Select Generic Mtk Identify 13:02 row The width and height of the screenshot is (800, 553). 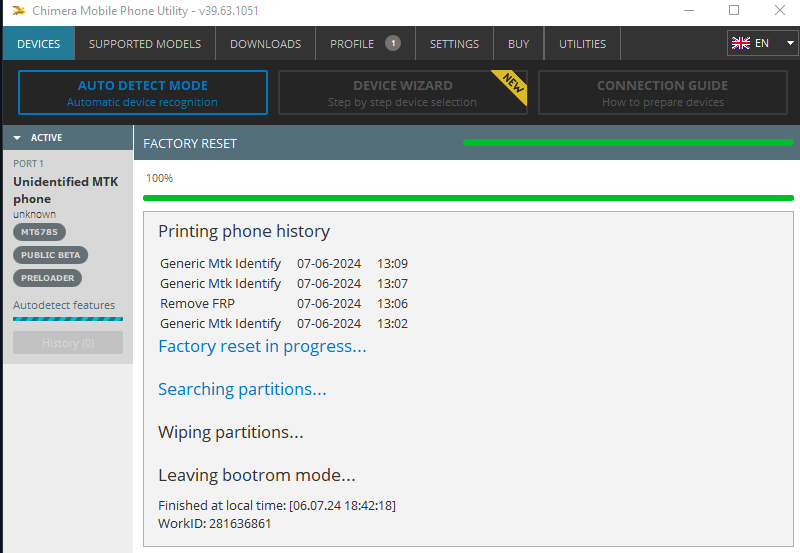click(x=284, y=323)
